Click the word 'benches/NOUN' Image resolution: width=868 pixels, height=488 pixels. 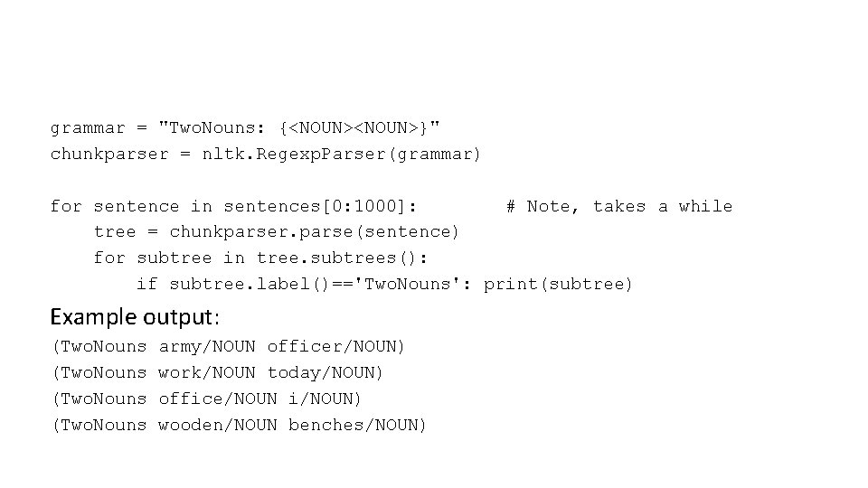[357, 425]
